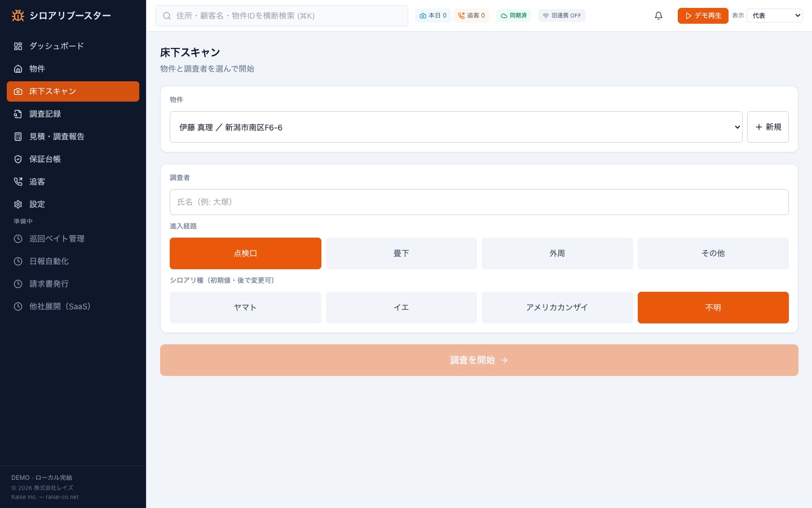812x508 pixels.
Task: Click the 保証台帳 shield icon
Action: [x=18, y=159]
